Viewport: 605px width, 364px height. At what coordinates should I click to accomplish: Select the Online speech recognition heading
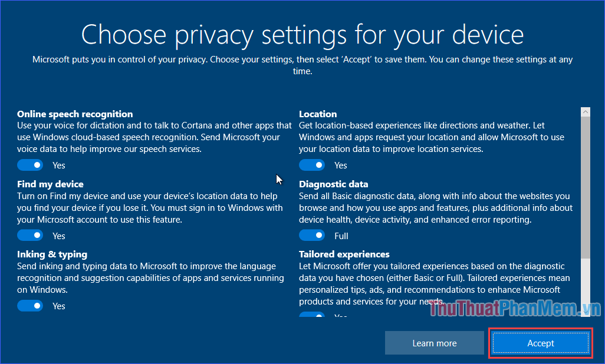[75, 114]
